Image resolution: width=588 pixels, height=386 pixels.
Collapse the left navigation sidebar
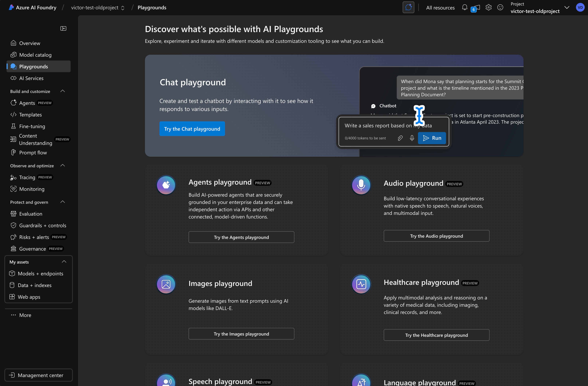(63, 28)
